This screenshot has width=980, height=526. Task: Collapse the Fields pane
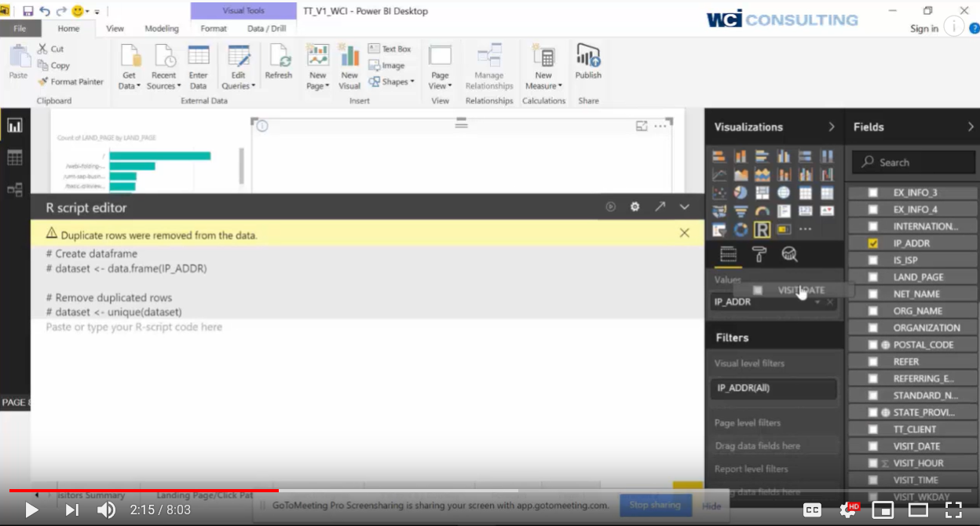971,126
